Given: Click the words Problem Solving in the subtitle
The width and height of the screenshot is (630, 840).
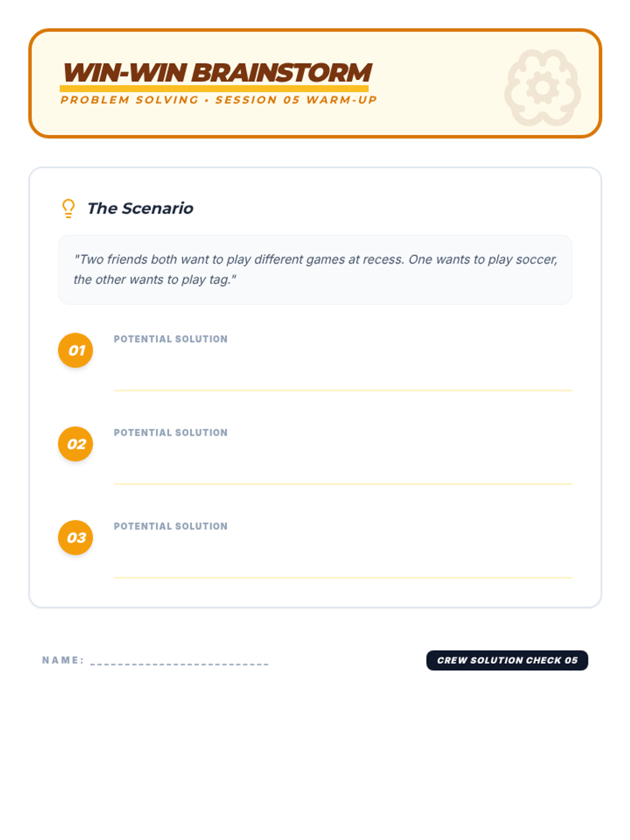Looking at the screenshot, I should (x=130, y=100).
